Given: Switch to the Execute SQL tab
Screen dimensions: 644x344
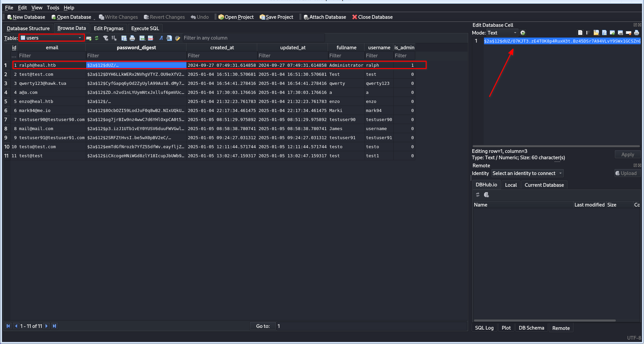Looking at the screenshot, I should 145,28.
